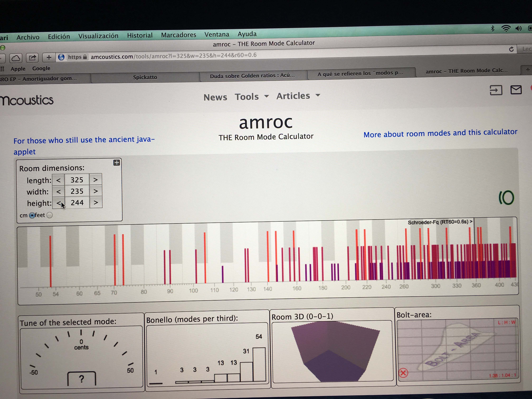This screenshot has width=532, height=399.
Task: Increase width with the > button
Action: tap(96, 191)
